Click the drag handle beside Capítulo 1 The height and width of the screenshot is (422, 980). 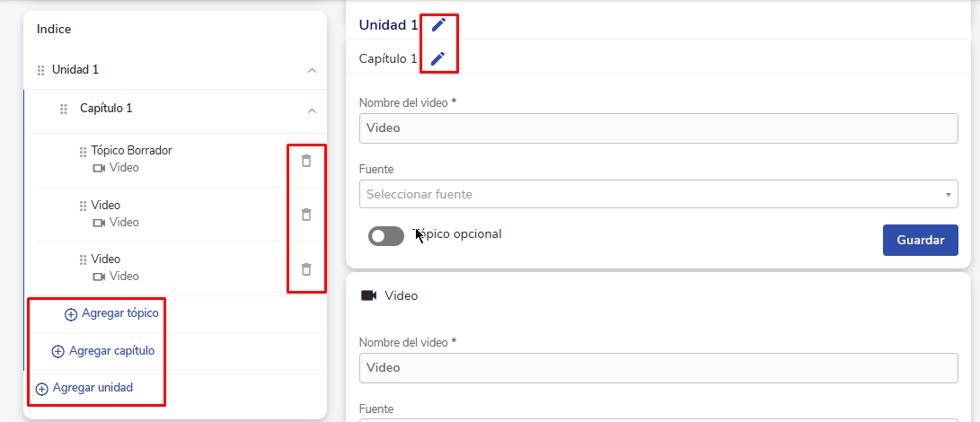[x=64, y=110]
